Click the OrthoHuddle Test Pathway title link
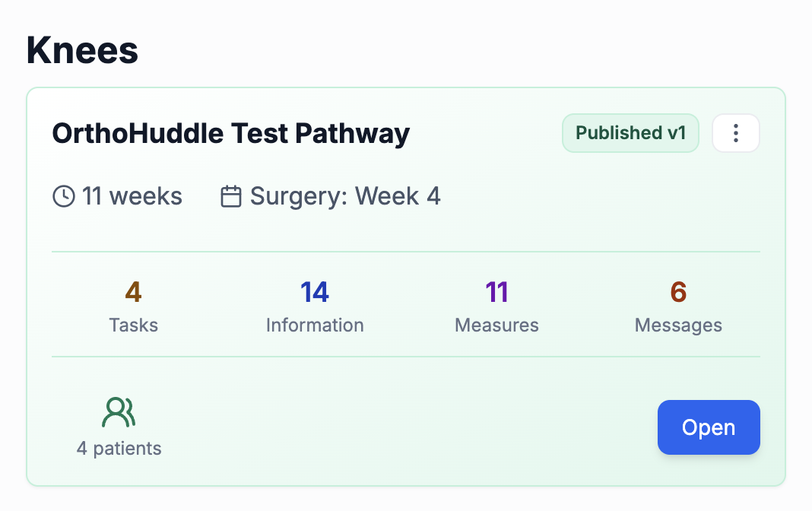Screen dimensions: 812x511 (230, 133)
